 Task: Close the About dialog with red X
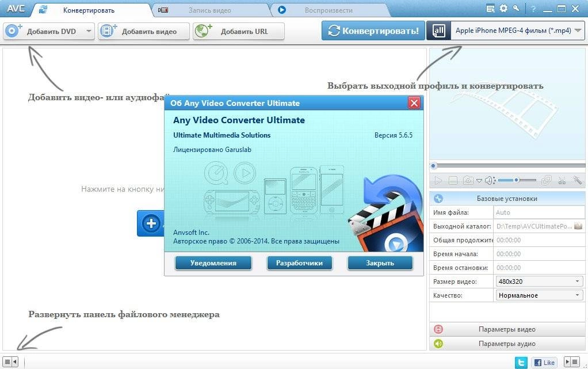414,103
